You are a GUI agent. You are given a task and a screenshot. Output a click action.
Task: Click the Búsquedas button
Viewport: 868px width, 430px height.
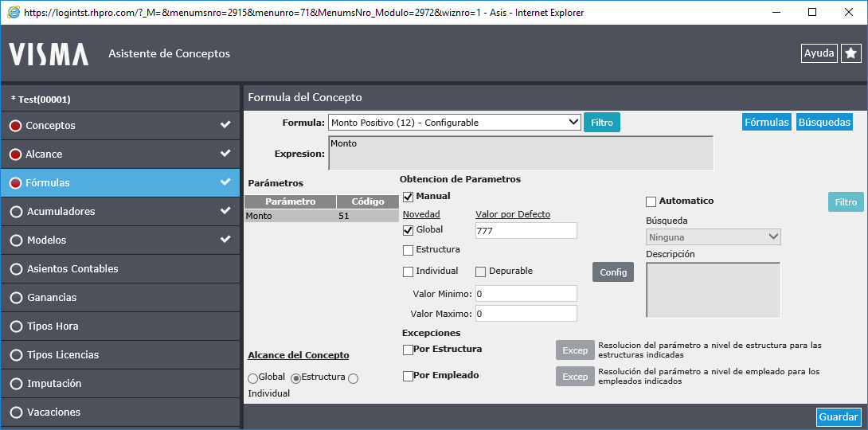tap(824, 123)
